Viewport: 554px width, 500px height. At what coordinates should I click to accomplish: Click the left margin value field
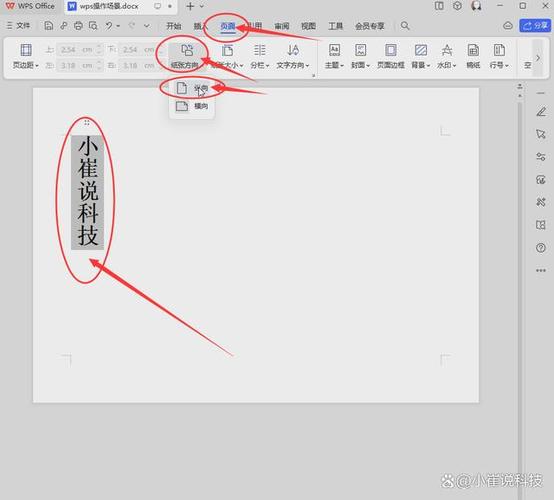(76, 65)
